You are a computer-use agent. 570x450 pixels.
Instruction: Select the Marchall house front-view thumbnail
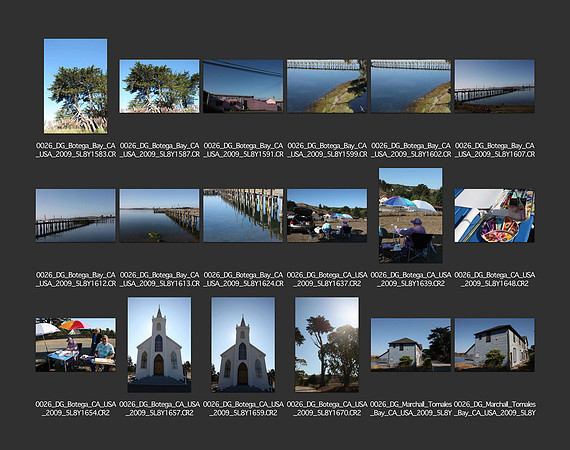pos(411,345)
